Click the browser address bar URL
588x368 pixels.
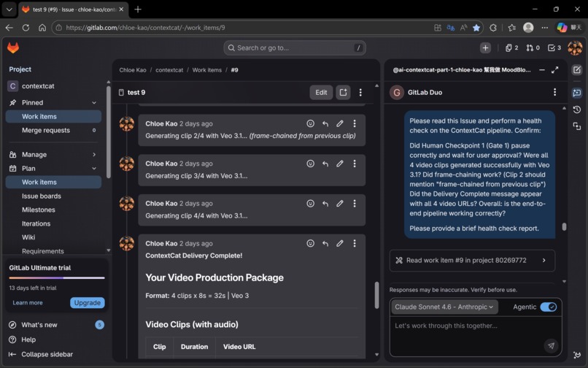click(x=145, y=28)
